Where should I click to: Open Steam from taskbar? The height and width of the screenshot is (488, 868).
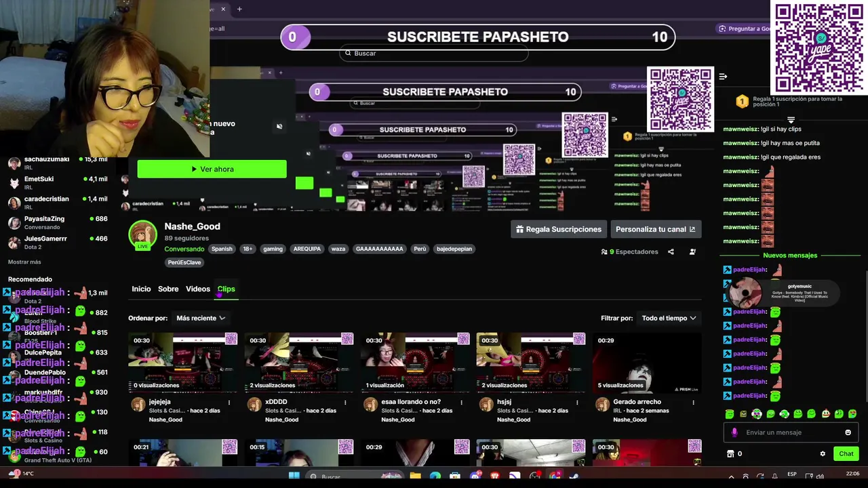click(x=574, y=476)
